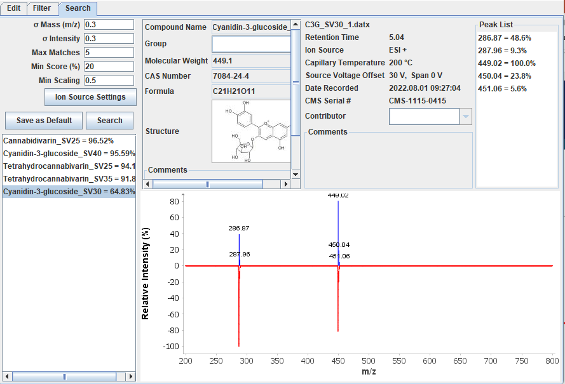This screenshot has width=565, height=384.
Task: Click the file Comments text area
Action: 388,161
